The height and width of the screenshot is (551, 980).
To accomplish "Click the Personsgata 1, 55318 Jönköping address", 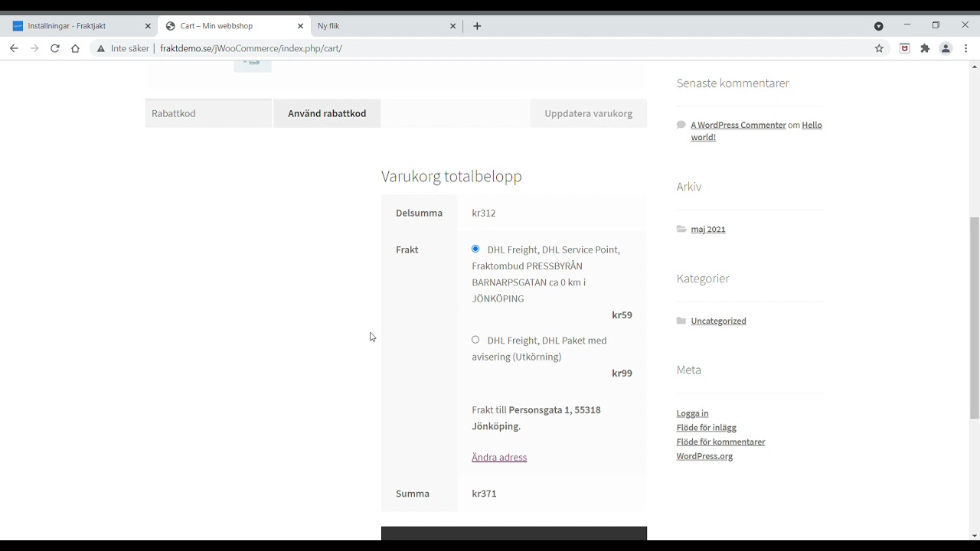I will point(536,418).
